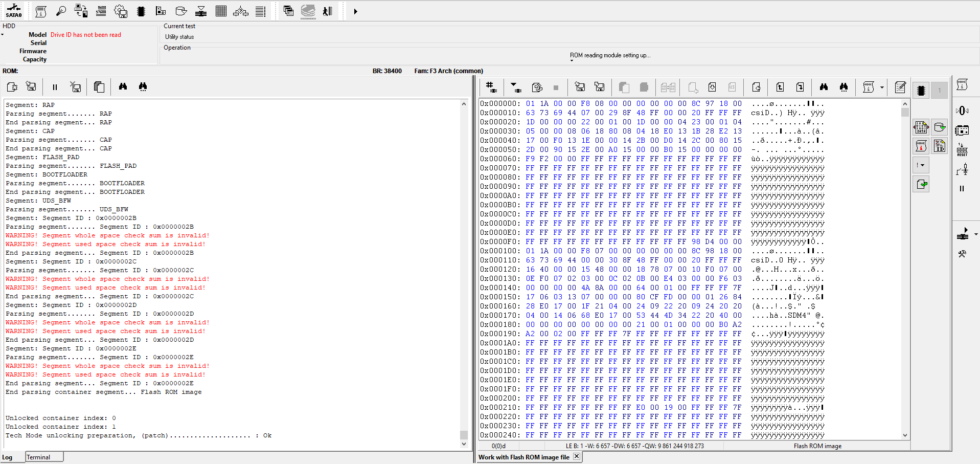Open the sector grid table icon
980x464 pixels.
(221, 11)
